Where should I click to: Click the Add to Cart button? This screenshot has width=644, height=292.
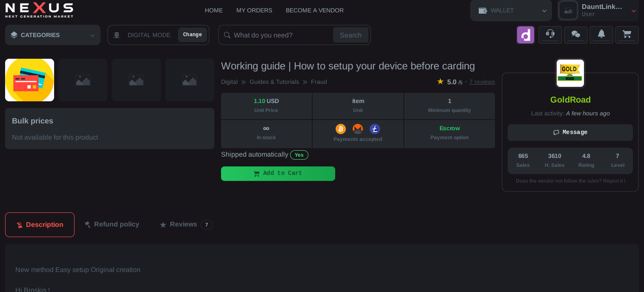[x=278, y=174]
